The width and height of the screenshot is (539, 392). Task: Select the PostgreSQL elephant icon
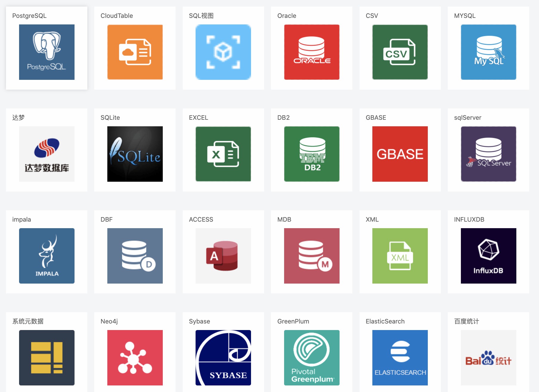[47, 52]
